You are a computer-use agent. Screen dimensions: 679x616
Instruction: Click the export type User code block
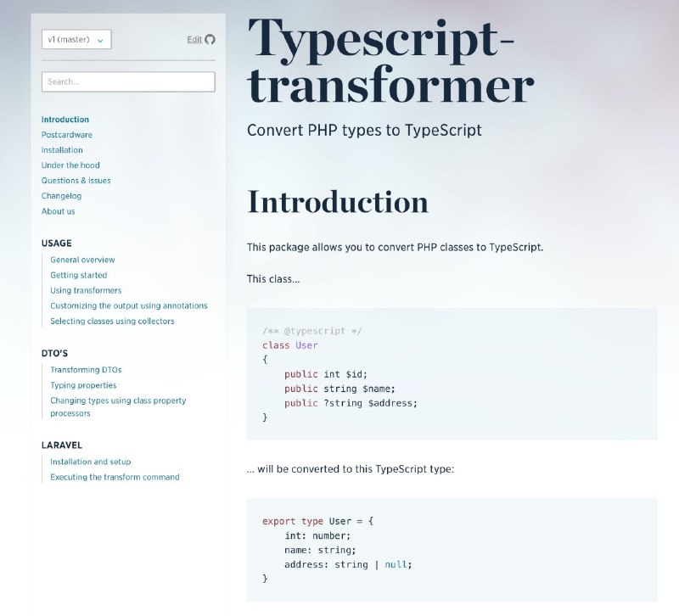[452, 550]
